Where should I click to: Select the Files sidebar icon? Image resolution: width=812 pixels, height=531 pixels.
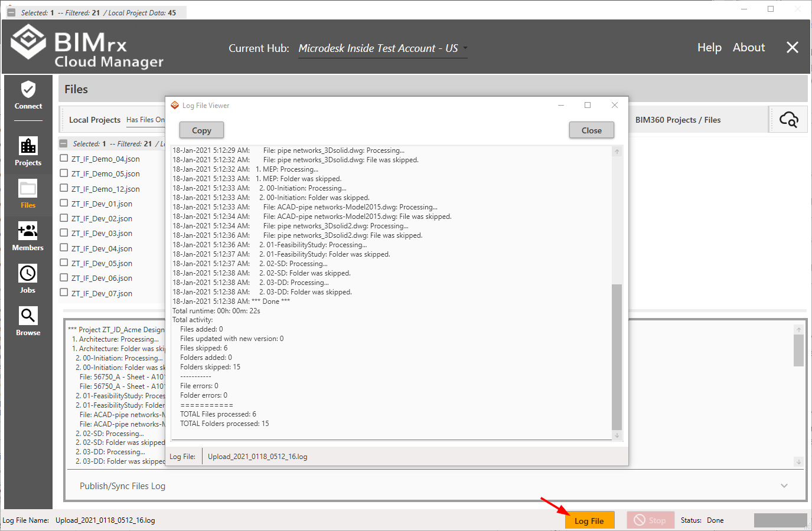pyautogui.click(x=28, y=194)
